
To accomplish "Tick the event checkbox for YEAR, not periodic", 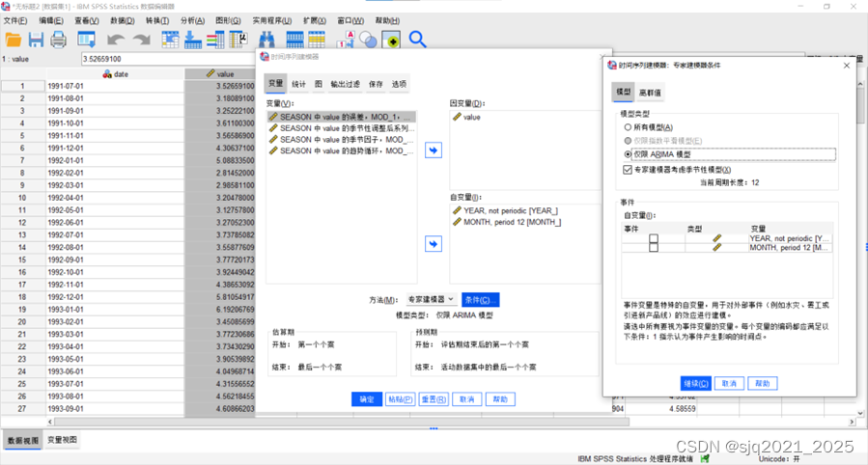I will pyautogui.click(x=654, y=238).
